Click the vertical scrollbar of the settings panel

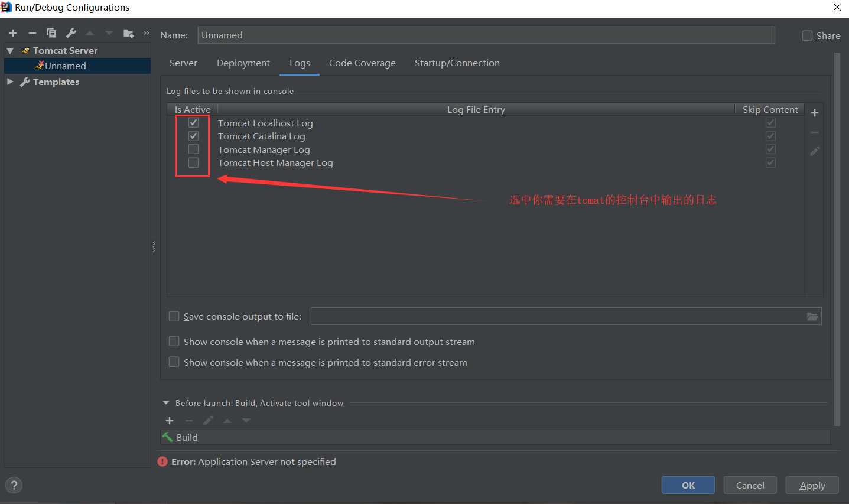837,239
